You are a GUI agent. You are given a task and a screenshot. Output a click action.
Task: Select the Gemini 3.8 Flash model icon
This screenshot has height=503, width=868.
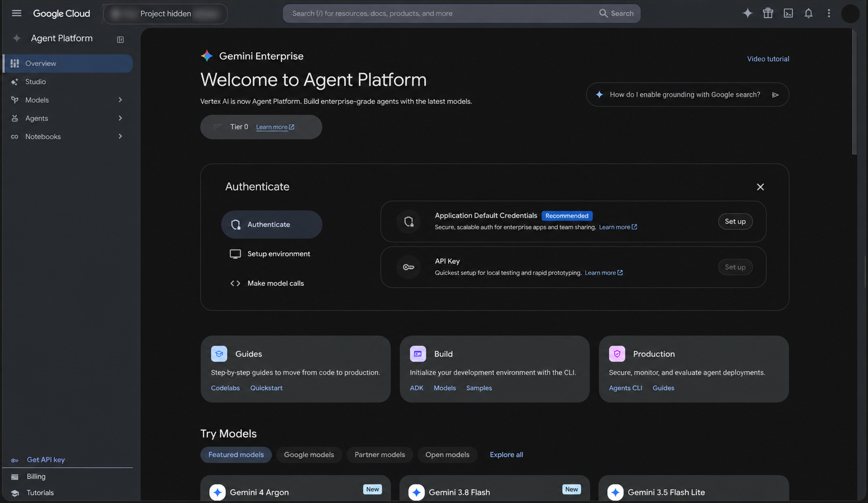416,492
